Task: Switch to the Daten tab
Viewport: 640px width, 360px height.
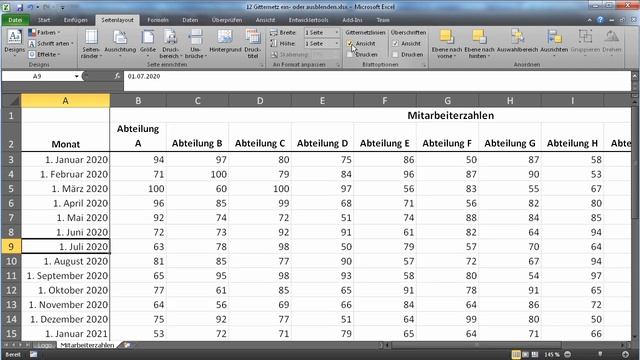Action: [190, 20]
